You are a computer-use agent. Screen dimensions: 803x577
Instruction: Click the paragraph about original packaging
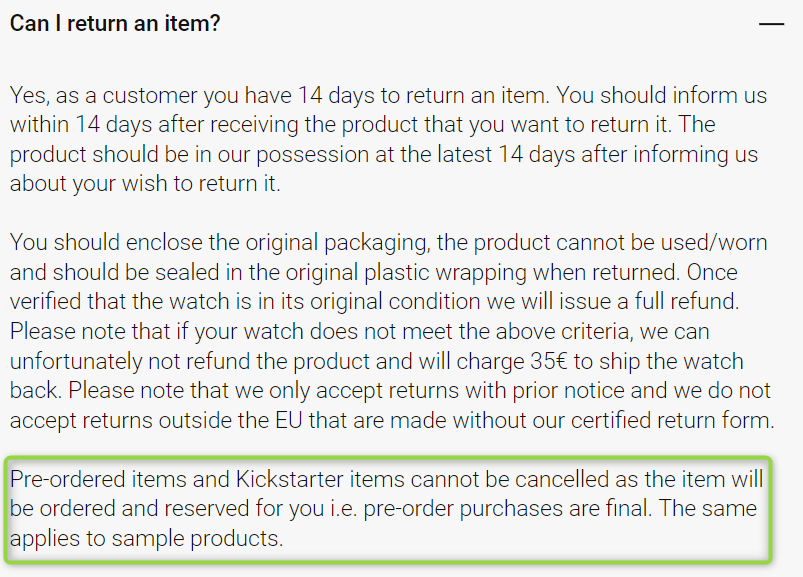(392, 331)
